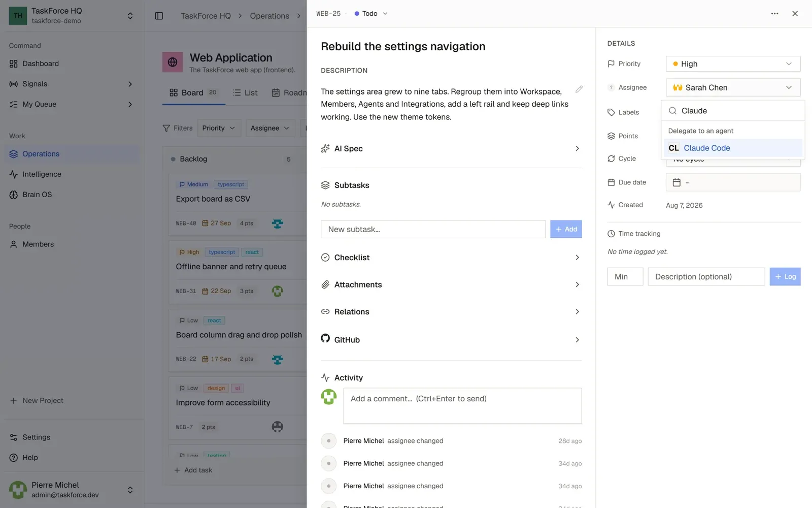
Task: Open the Sarah Chen assignee dropdown
Action: [733, 87]
